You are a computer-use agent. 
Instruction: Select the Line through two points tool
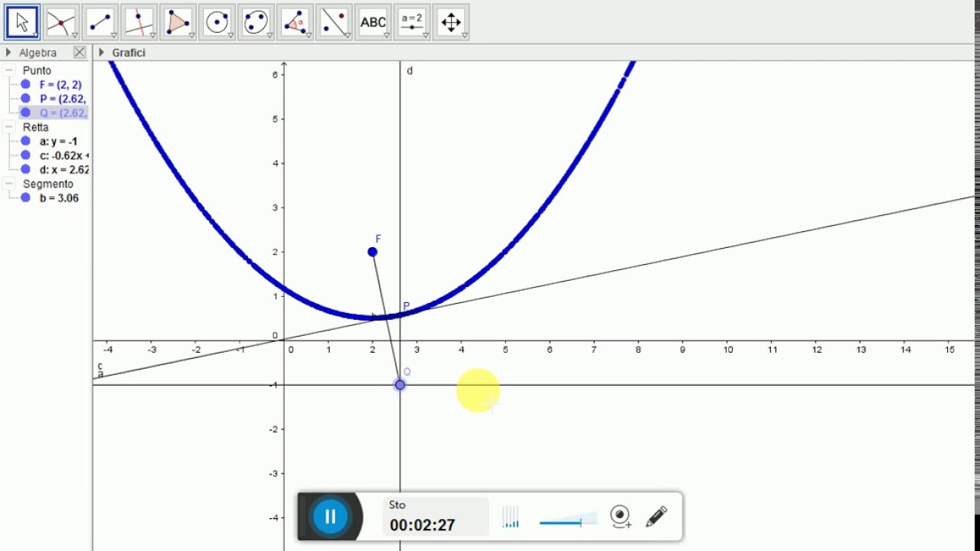point(100,22)
